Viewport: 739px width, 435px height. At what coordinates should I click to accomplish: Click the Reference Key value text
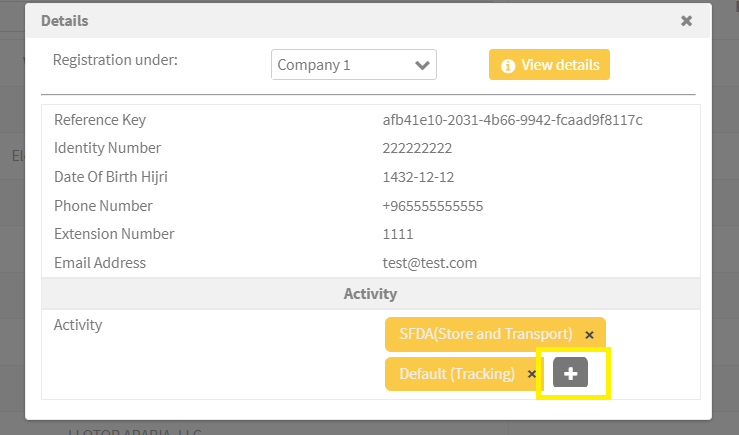(512, 120)
